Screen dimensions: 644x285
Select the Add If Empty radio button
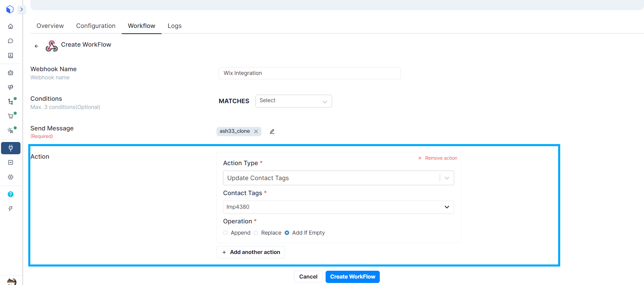287,233
